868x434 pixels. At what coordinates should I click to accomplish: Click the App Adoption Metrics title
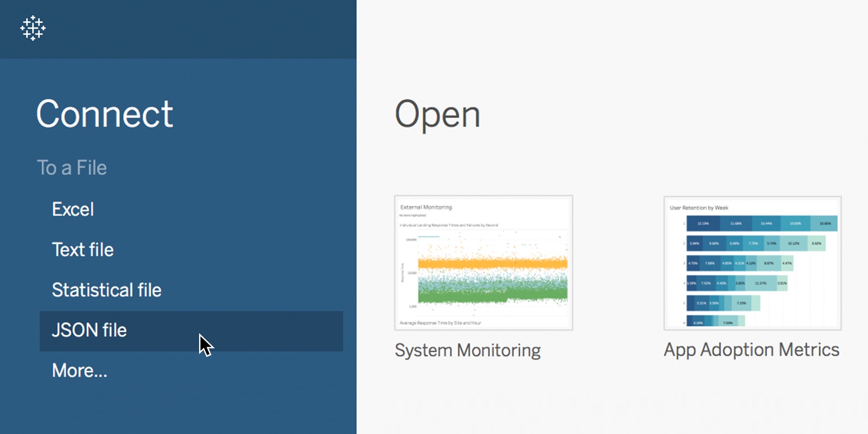click(x=751, y=350)
